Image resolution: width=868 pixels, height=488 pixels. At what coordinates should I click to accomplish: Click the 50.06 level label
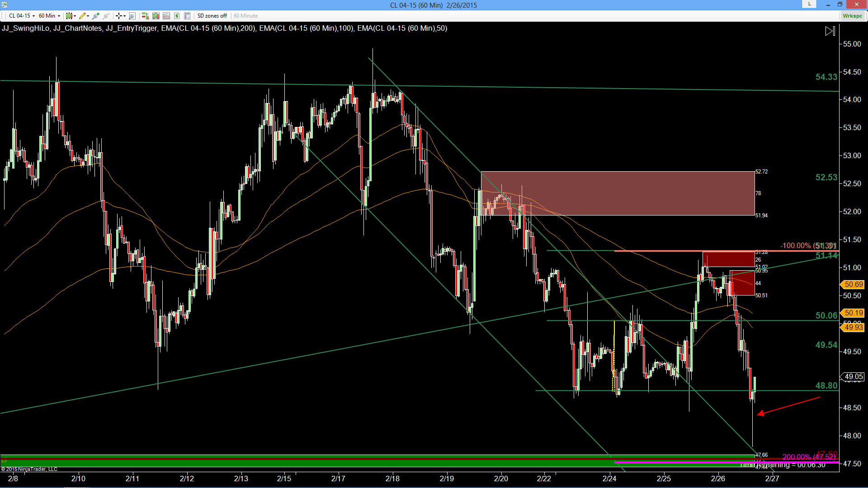pyautogui.click(x=826, y=316)
